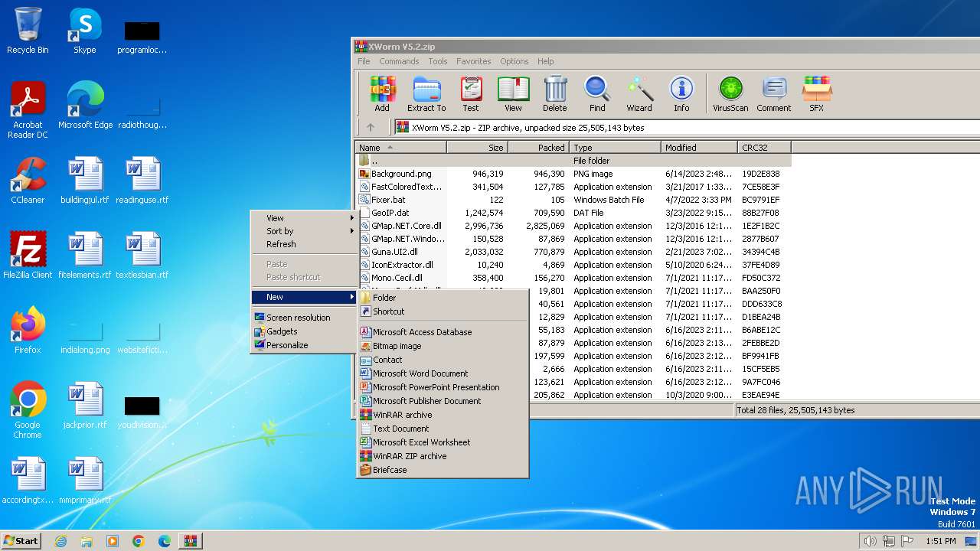Expand the Sort by submenu
Image resolution: width=980 pixels, height=551 pixels.
[x=305, y=231]
